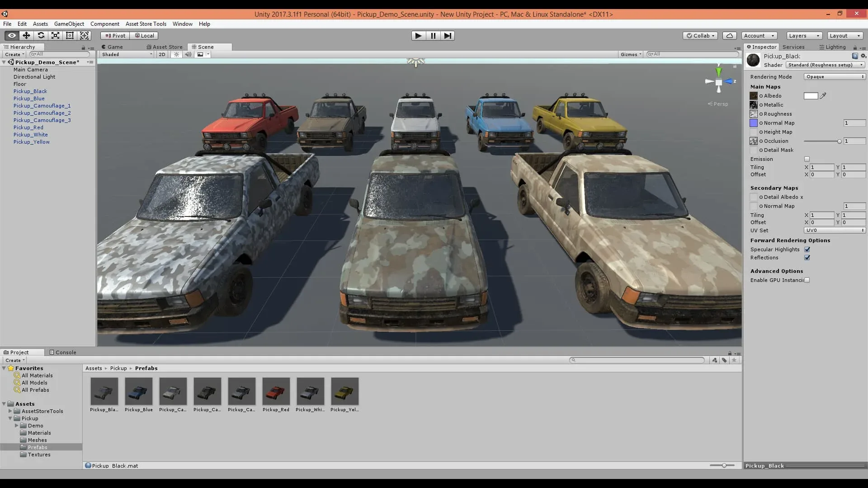
Task: Mute scene view audio
Action: click(188, 54)
